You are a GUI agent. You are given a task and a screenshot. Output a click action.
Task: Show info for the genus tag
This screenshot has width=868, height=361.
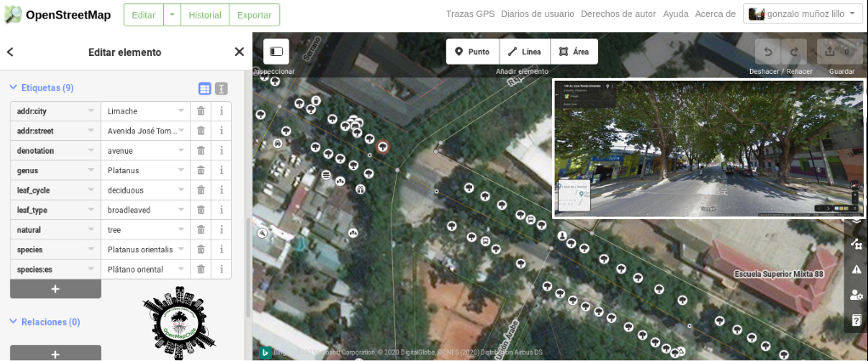(221, 171)
